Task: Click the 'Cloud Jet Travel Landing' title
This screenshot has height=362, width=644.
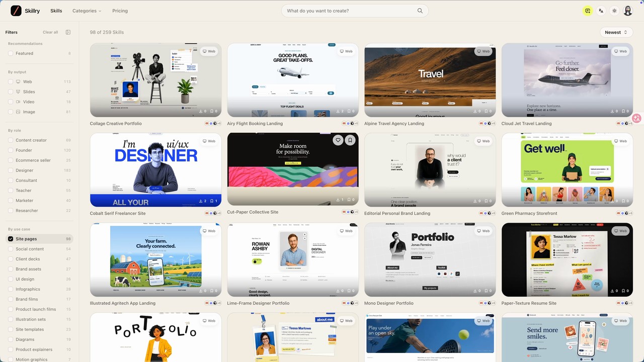Action: coord(526,123)
